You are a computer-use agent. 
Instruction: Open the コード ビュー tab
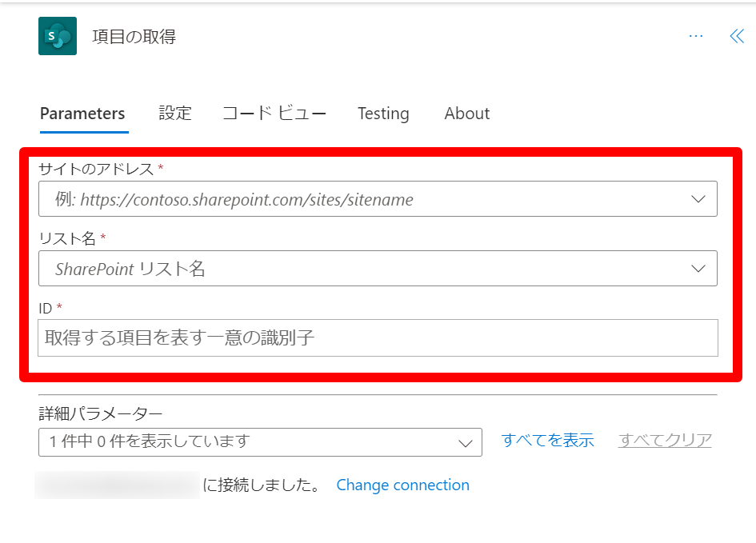coord(274,114)
